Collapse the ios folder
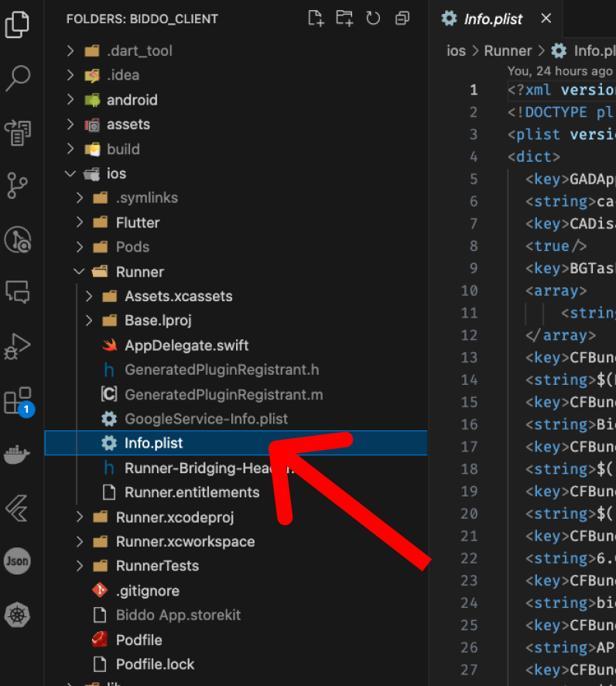This screenshot has width=616, height=686. 70,173
